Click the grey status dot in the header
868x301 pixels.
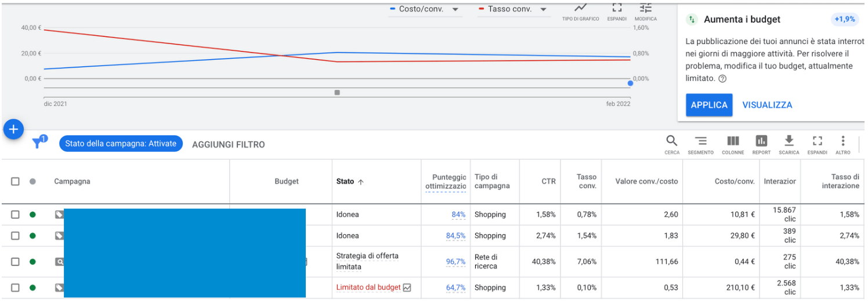click(x=32, y=181)
